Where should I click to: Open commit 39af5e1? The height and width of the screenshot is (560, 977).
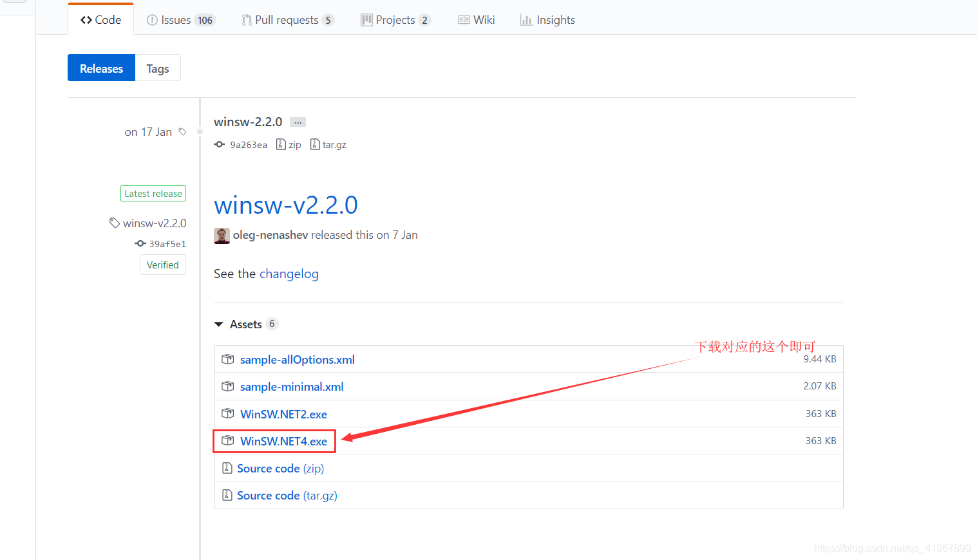167,244
